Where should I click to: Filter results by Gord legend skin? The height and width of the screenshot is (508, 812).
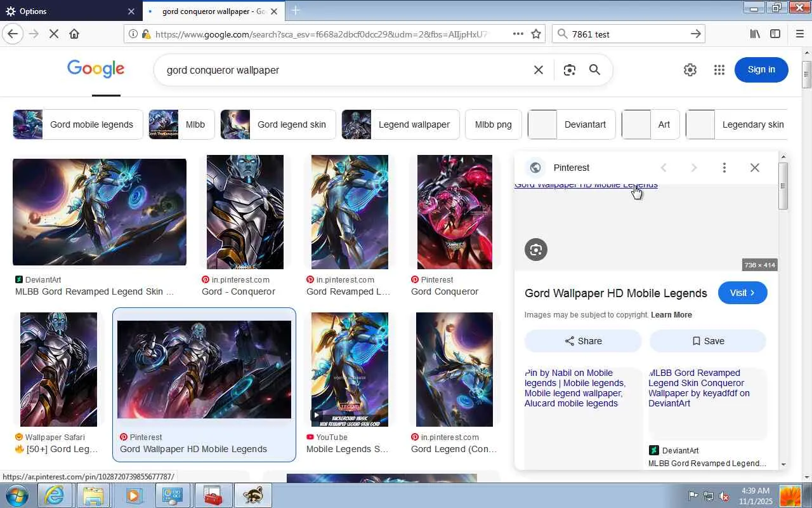point(278,124)
